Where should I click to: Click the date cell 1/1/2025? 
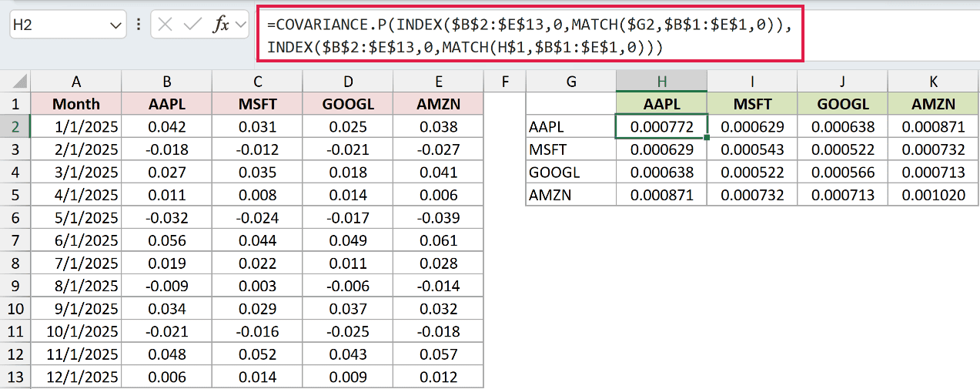point(76,127)
